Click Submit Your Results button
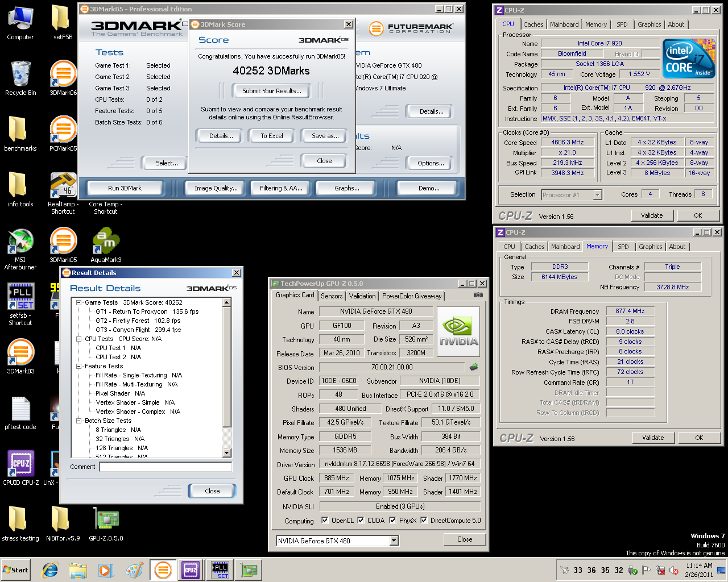 [x=272, y=91]
